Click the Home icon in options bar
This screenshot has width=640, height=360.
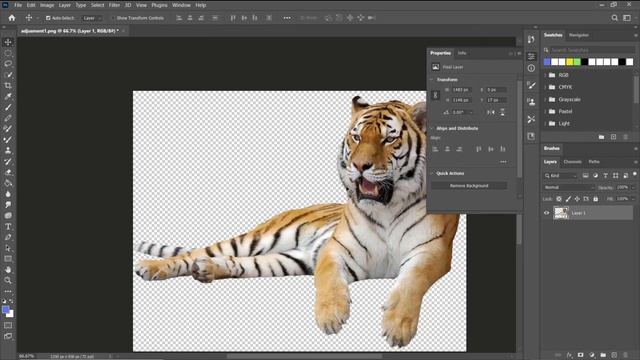pos(12,18)
